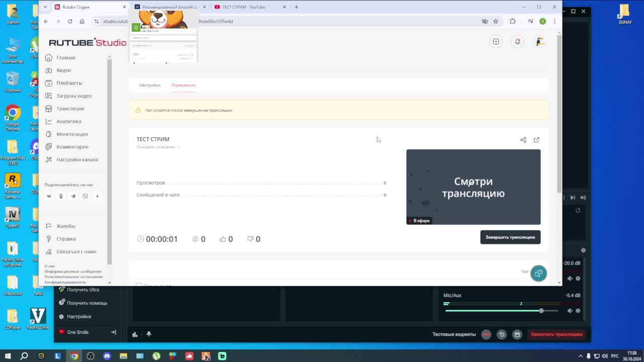Open Discord from the taskbar
644x362 pixels.
(x=107, y=356)
